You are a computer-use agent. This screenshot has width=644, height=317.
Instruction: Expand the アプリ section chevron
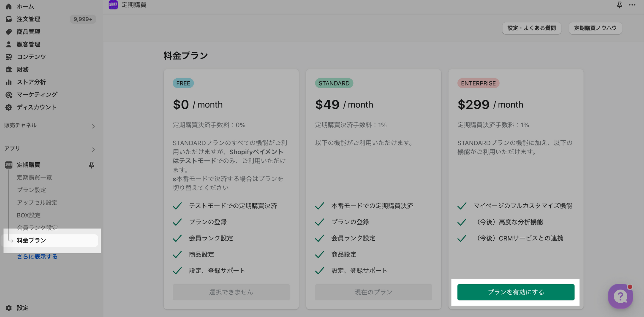(93, 149)
